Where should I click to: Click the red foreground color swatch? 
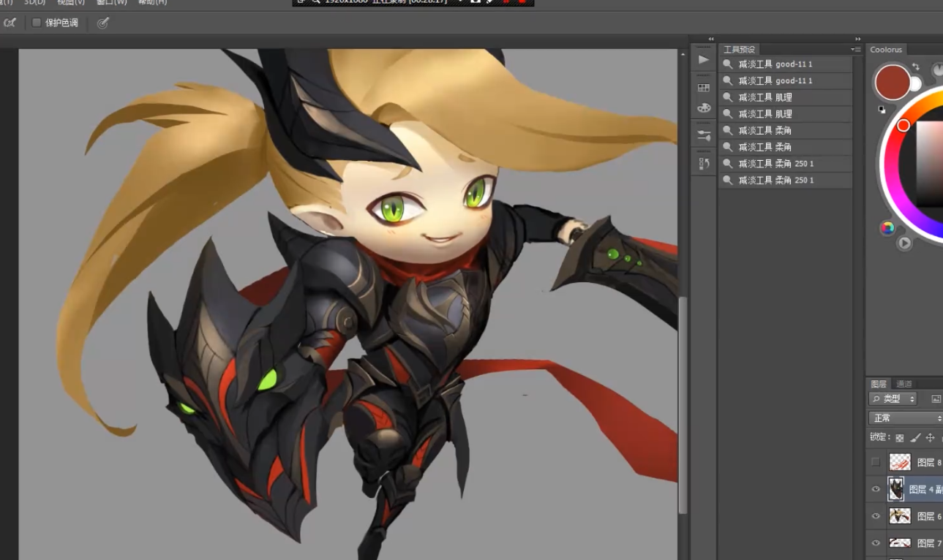[893, 82]
